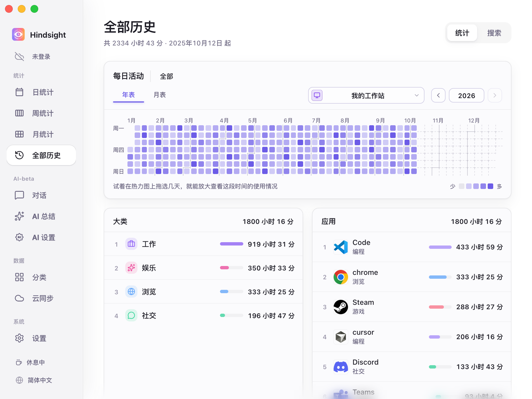The height and width of the screenshot is (399, 532).
Task: Click the Hindsight eye logo icon
Action: coord(18,35)
